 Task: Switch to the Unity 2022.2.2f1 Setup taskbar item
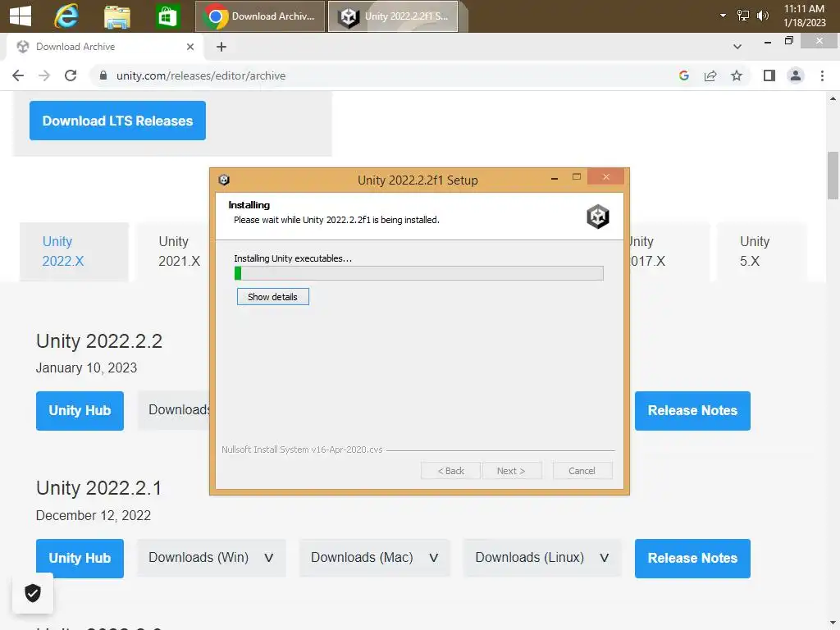point(393,16)
